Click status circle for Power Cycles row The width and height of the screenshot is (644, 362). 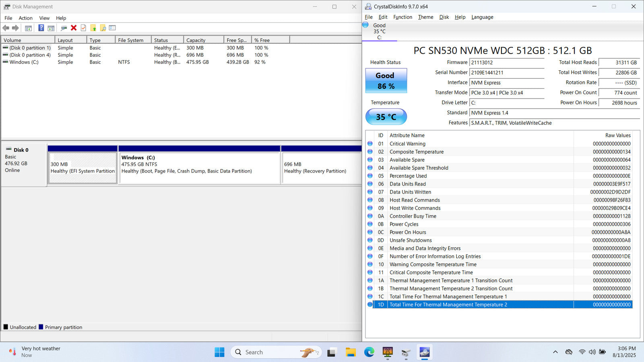click(x=370, y=224)
